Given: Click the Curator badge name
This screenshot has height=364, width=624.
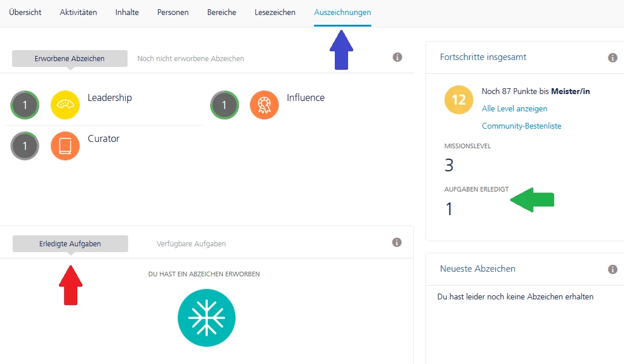Looking at the screenshot, I should click(103, 138).
